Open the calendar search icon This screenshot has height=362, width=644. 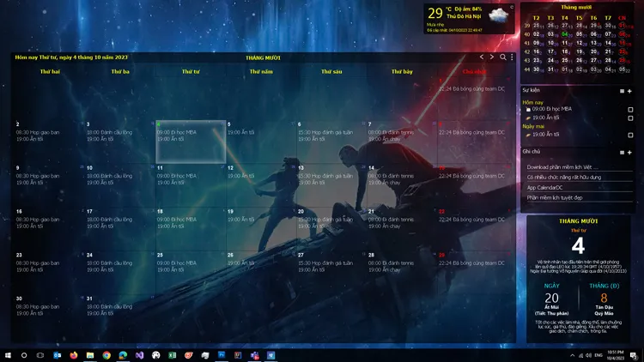coord(502,57)
